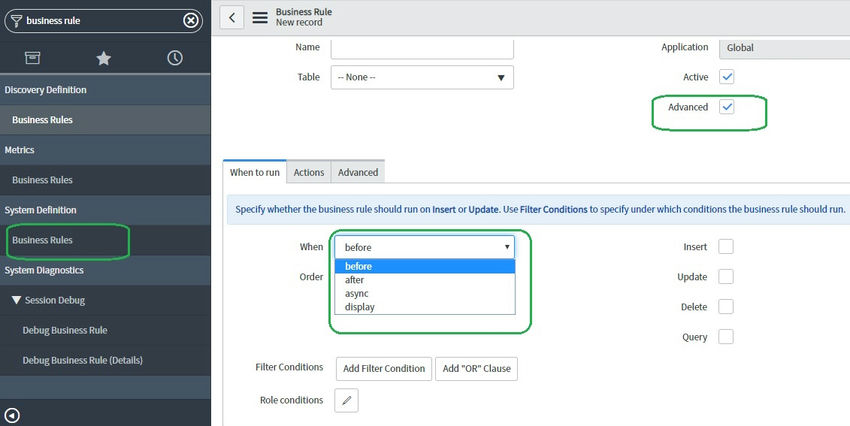Collapse the navigator with bottom arrow icon
The height and width of the screenshot is (426, 850).
click(x=12, y=415)
